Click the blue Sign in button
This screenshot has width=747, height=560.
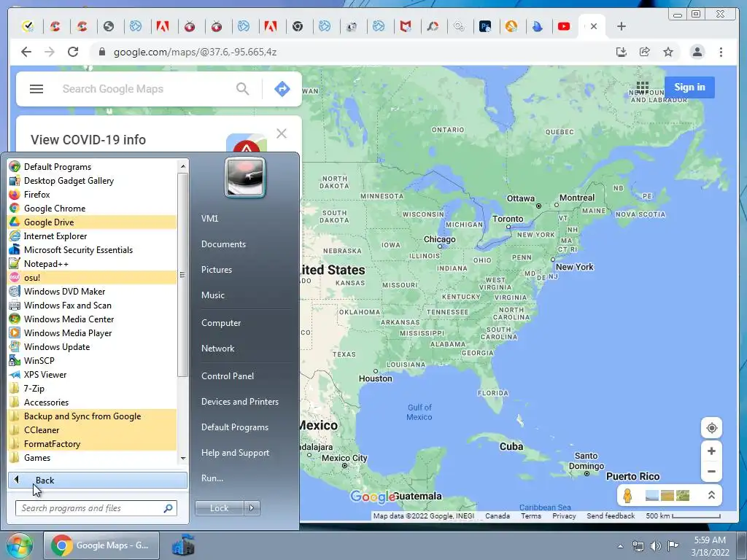click(689, 87)
